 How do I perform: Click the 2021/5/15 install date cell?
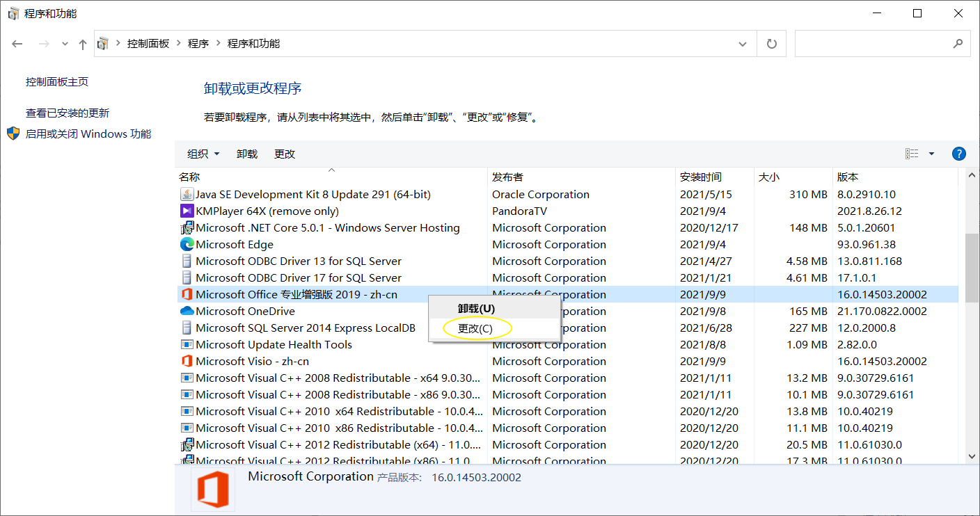tap(706, 195)
